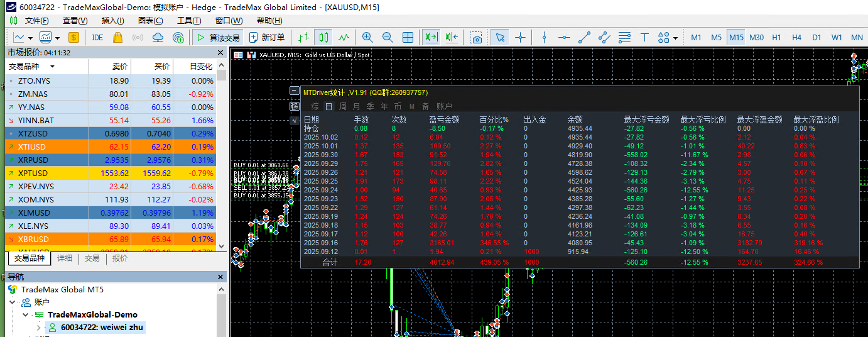868x337 pixels.
Task: Zoom in on the chart
Action: pos(367,38)
